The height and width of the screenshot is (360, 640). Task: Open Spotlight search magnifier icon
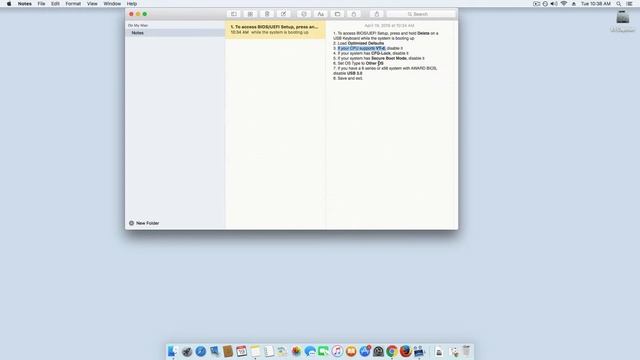(619, 3)
